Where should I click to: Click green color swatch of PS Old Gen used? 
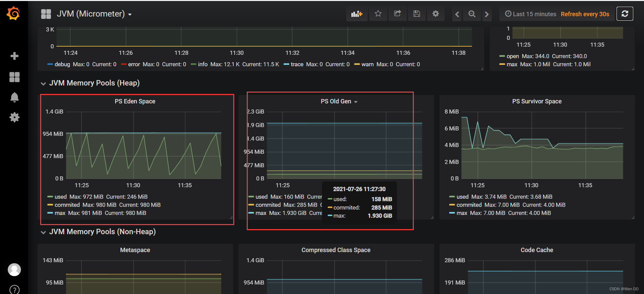click(x=251, y=197)
